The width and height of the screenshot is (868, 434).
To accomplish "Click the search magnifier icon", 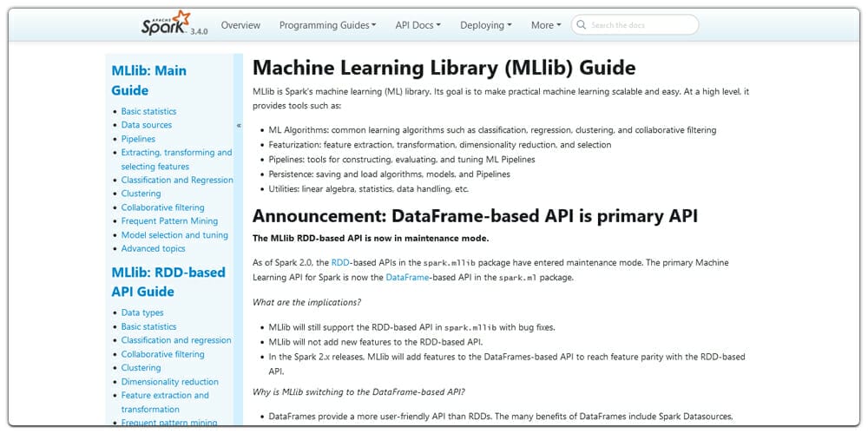I will 582,25.
